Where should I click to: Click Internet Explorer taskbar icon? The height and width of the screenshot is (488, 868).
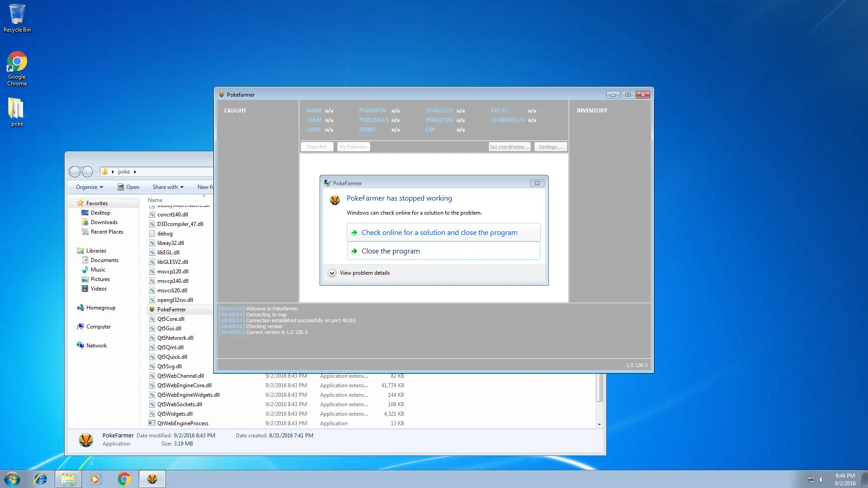point(41,479)
